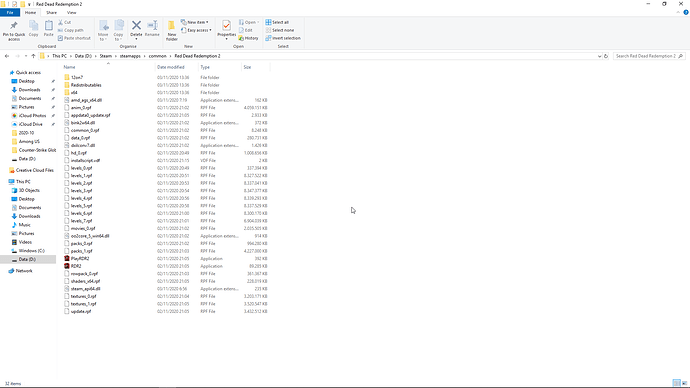The width and height of the screenshot is (690, 388).
Task: Open the Help question mark icon
Action: click(686, 13)
